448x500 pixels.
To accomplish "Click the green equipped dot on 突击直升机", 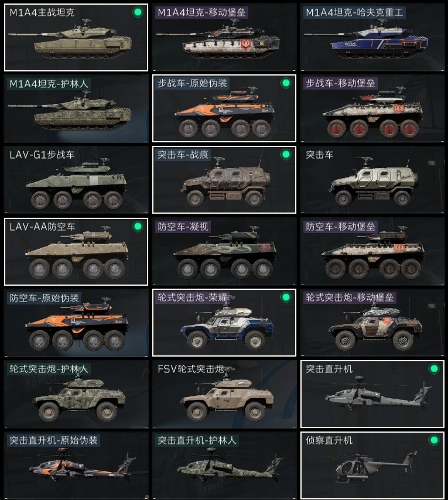I will pyautogui.click(x=434, y=369).
